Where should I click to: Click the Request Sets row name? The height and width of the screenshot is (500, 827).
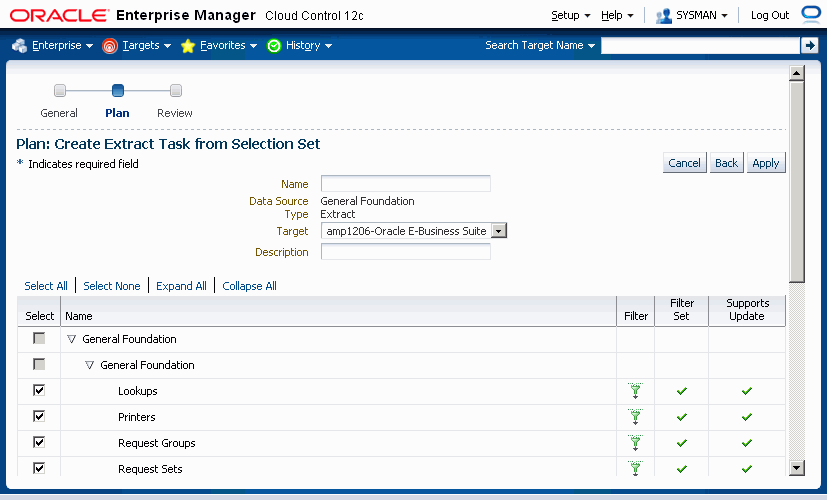[x=150, y=469]
